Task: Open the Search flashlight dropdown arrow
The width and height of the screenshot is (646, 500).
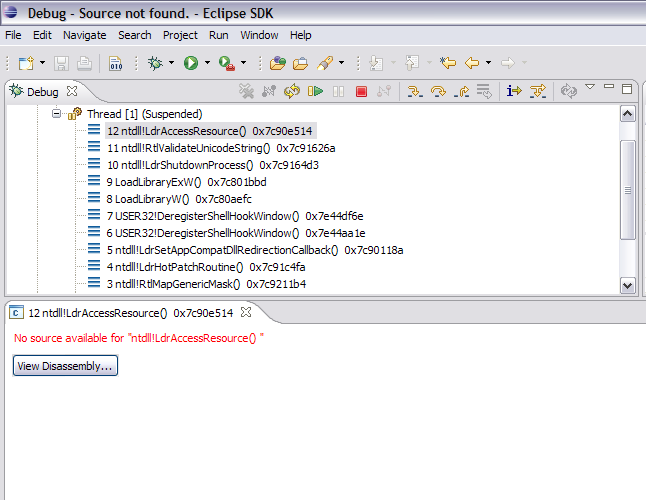Action: (342, 63)
